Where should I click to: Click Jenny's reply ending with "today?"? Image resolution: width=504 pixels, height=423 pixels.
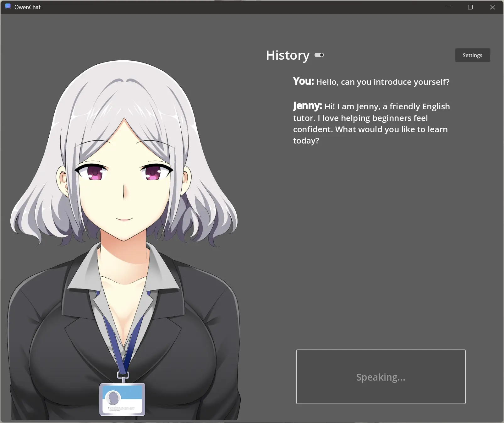click(x=371, y=123)
